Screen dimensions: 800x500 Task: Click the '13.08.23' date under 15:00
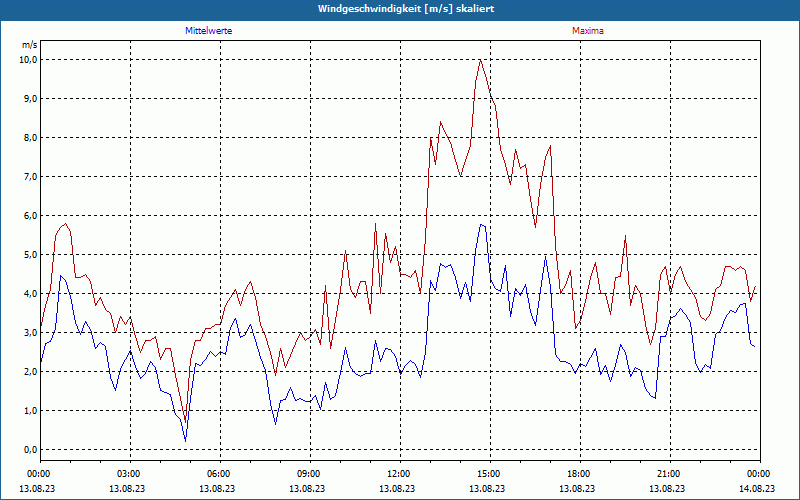[x=487, y=488]
